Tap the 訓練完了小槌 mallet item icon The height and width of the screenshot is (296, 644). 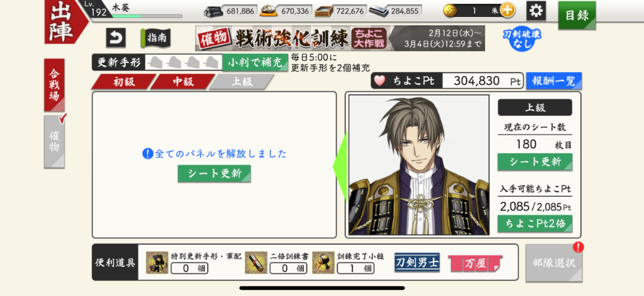point(323,263)
